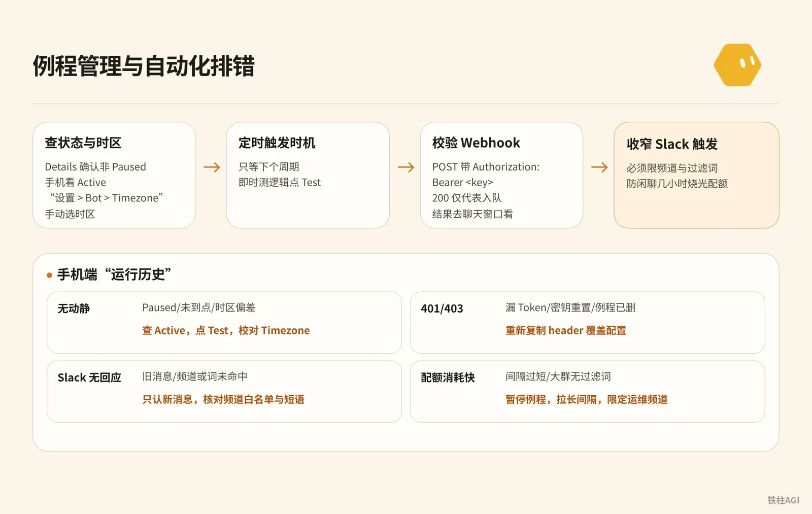812x514 pixels.
Task: Click the orange text 暂停例程，拉长间隔，限定运维频道
Action: click(x=587, y=399)
